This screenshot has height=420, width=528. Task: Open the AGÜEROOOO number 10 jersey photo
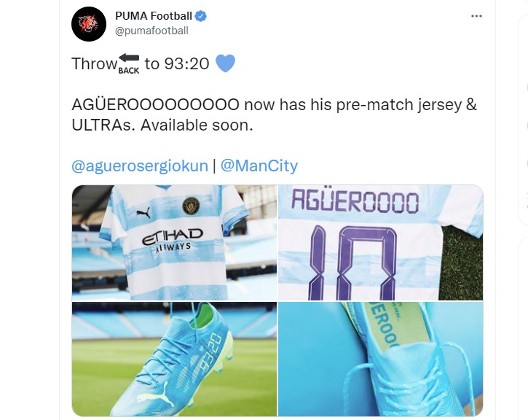tap(381, 242)
